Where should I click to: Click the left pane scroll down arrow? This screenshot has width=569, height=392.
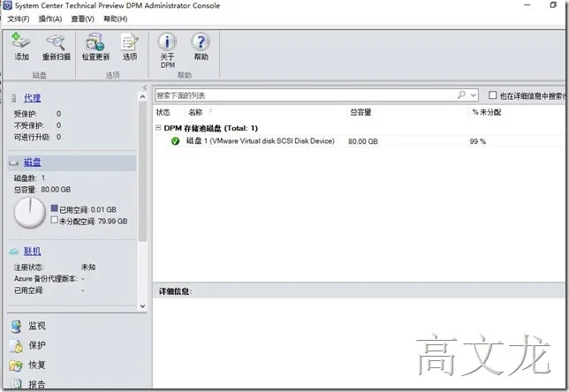click(142, 306)
